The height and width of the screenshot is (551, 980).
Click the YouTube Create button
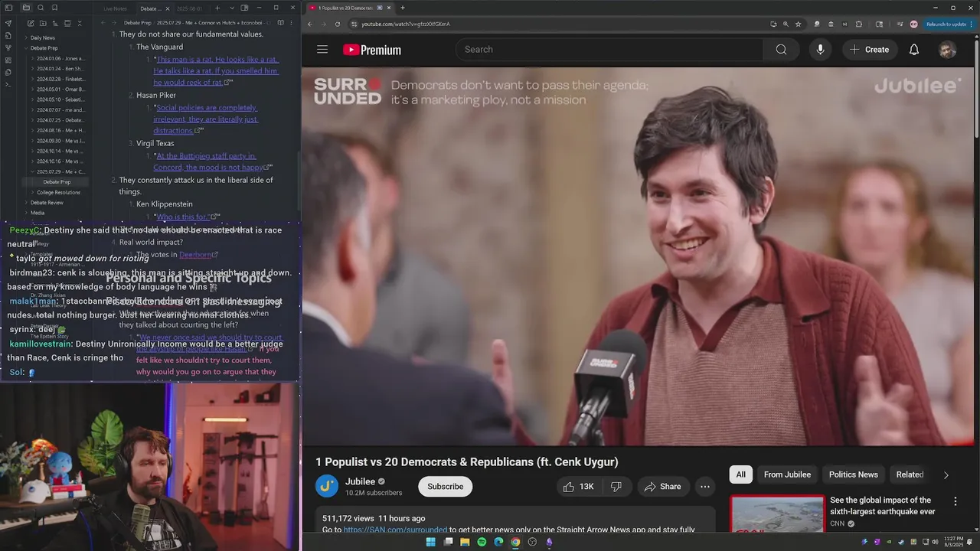pyautogui.click(x=869, y=50)
